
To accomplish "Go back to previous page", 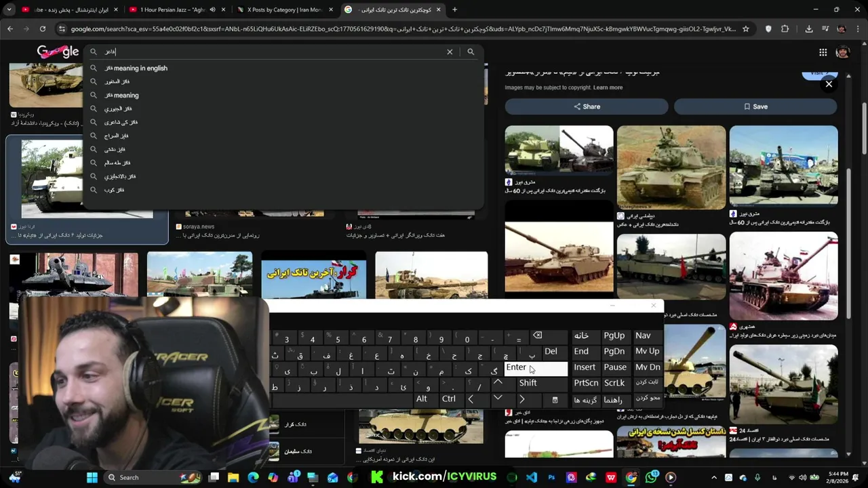I will pos(9,29).
